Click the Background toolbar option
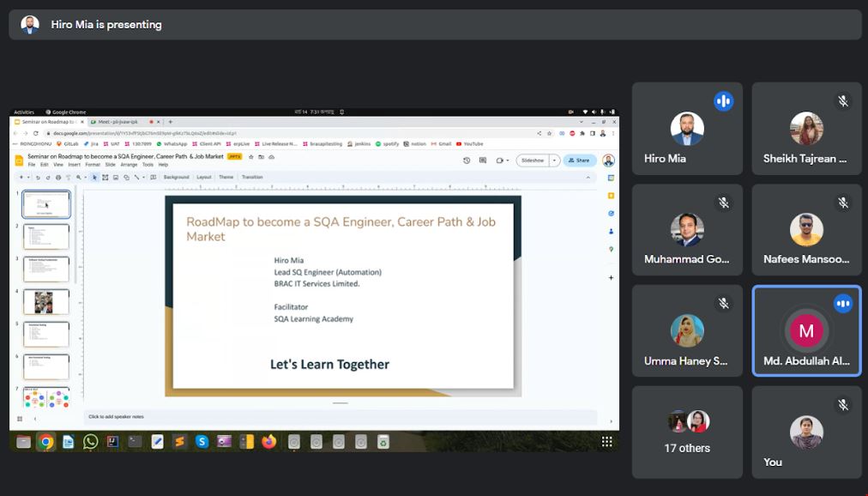This screenshot has width=868, height=496. 176,177
